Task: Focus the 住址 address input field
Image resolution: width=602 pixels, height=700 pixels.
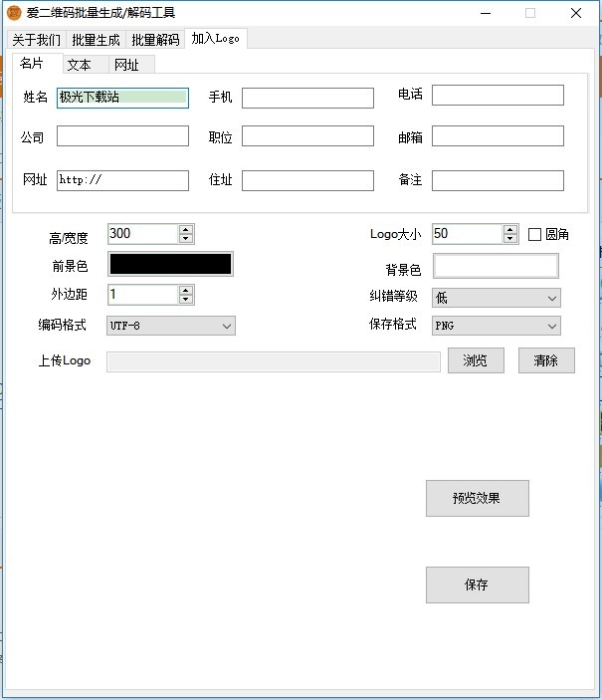Action: (307, 180)
